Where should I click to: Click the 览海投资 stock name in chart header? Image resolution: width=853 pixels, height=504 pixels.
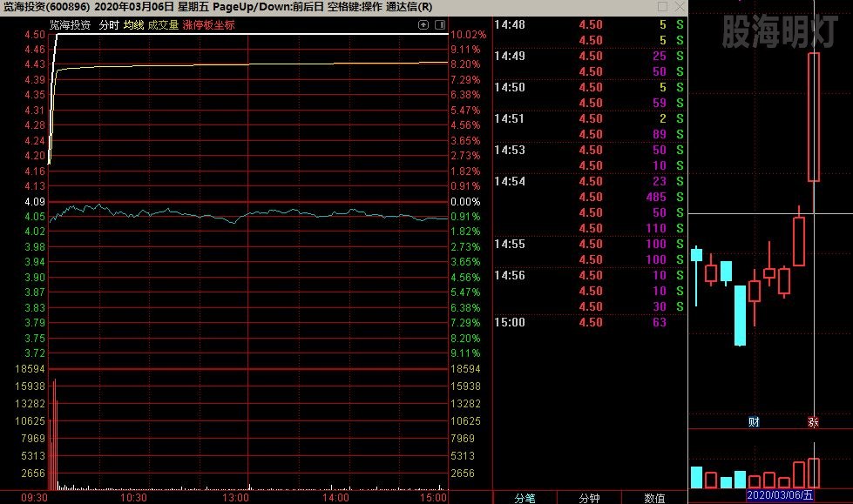(x=71, y=25)
